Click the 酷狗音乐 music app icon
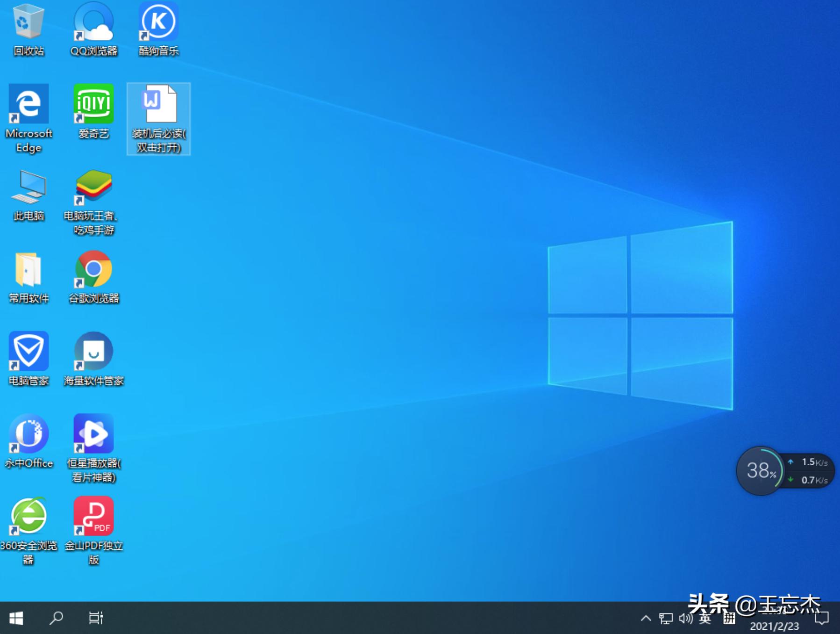Viewport: 840px width, 634px height. (158, 22)
